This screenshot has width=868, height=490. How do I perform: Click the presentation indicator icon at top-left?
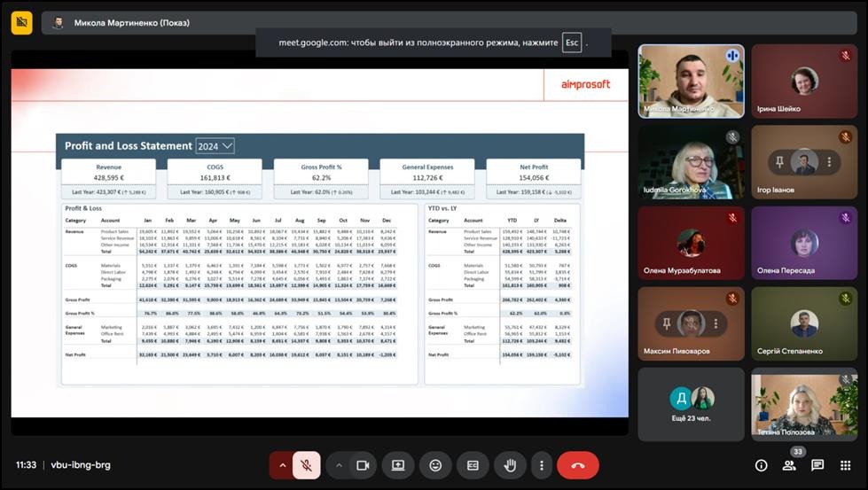click(x=22, y=22)
